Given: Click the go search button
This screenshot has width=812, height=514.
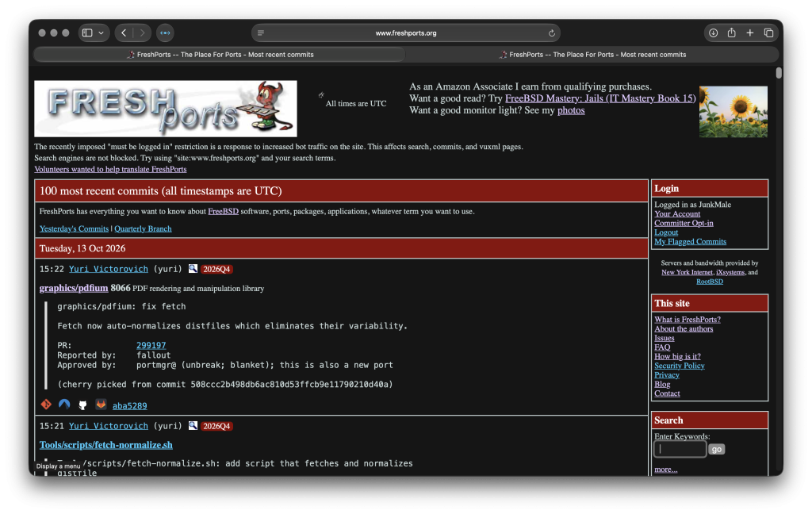Looking at the screenshot, I should pyautogui.click(x=717, y=449).
